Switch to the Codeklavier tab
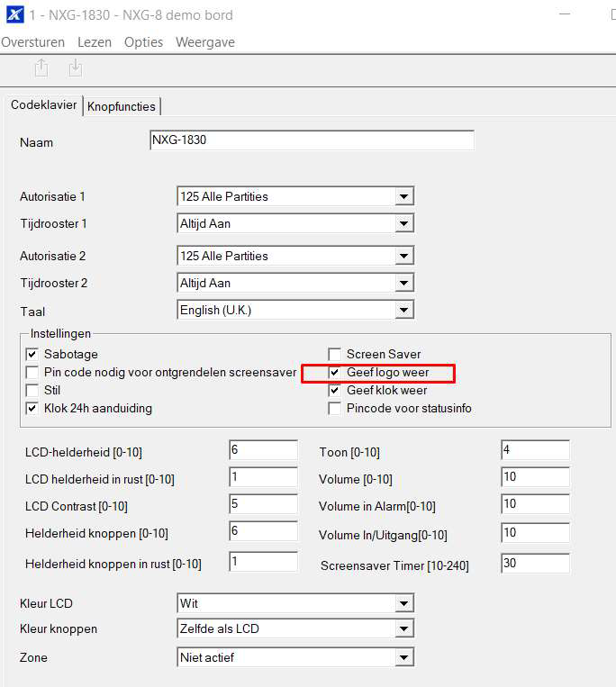This screenshot has width=616, height=687. tap(44, 105)
